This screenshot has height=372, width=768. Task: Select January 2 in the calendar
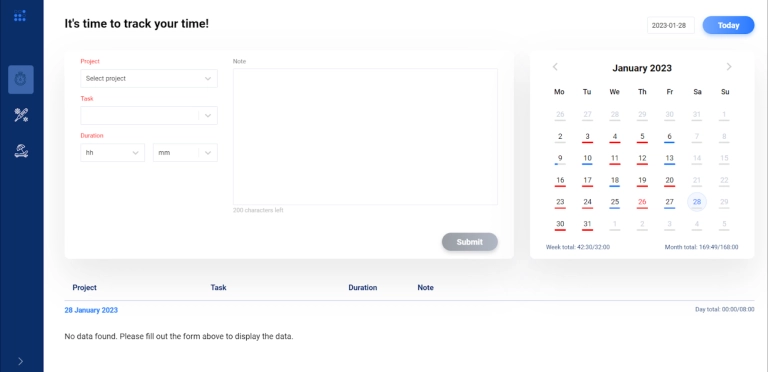click(560, 137)
